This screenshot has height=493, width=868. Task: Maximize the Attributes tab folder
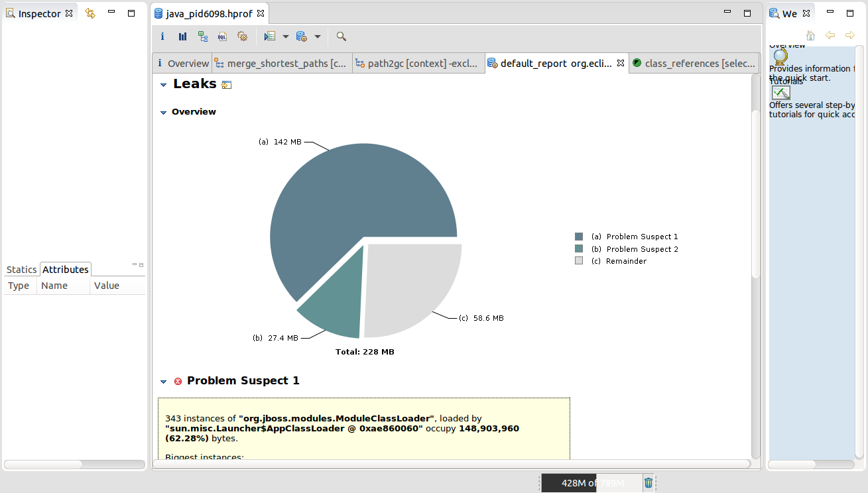pos(141,264)
